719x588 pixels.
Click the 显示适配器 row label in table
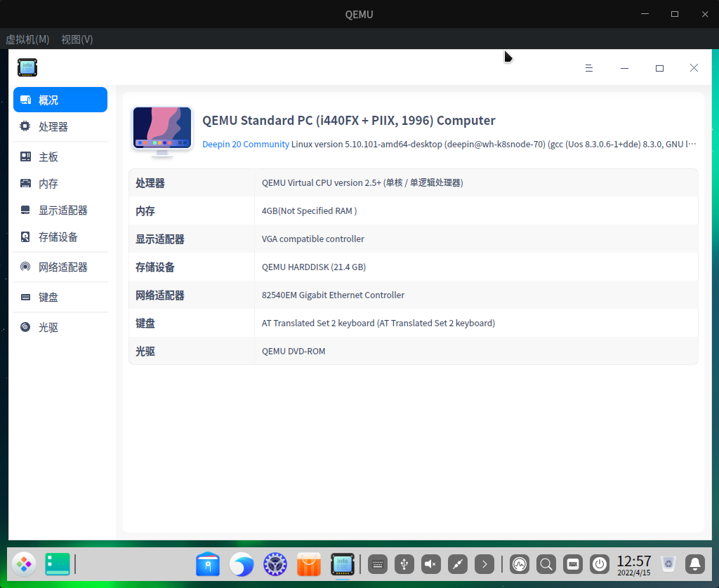click(x=160, y=239)
